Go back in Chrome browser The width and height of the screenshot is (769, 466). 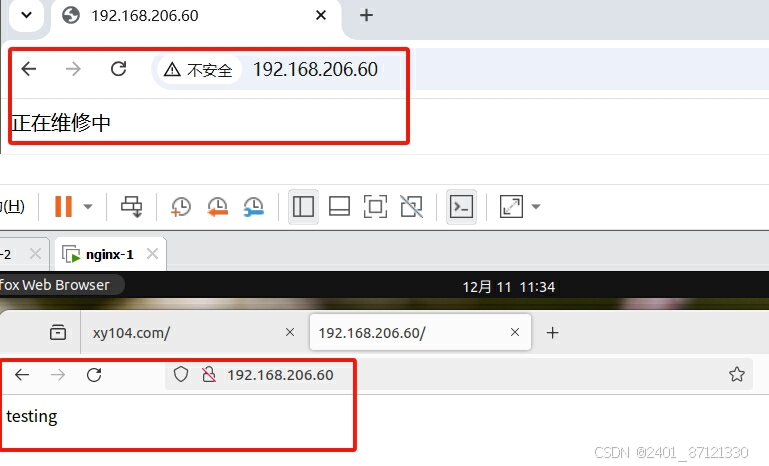point(29,69)
